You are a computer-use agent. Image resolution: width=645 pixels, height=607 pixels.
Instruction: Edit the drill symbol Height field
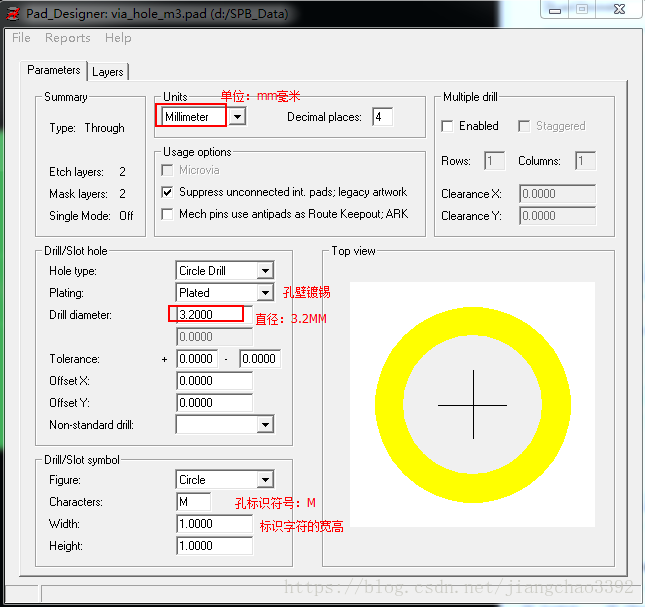click(x=214, y=546)
